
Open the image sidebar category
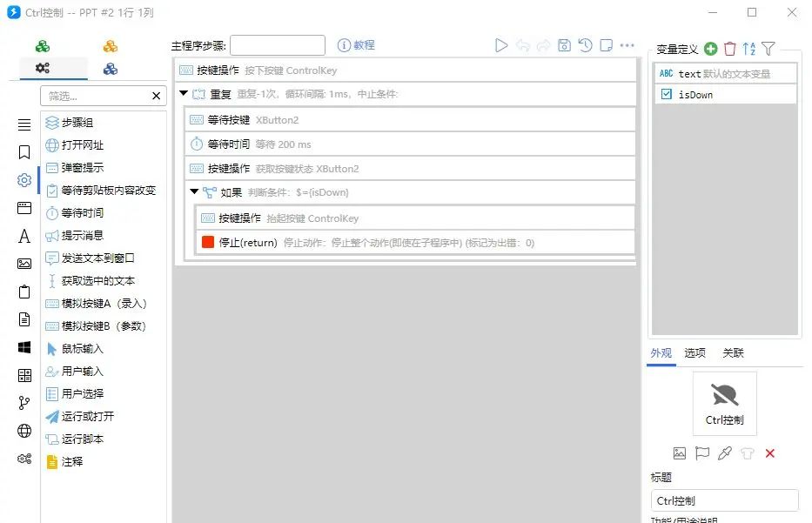click(24, 264)
